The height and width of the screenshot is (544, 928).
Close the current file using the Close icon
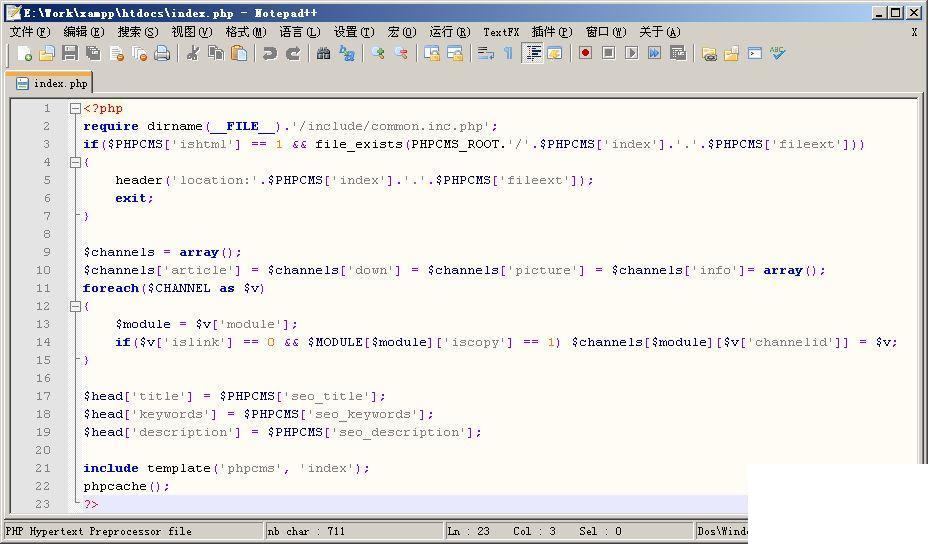[117, 54]
